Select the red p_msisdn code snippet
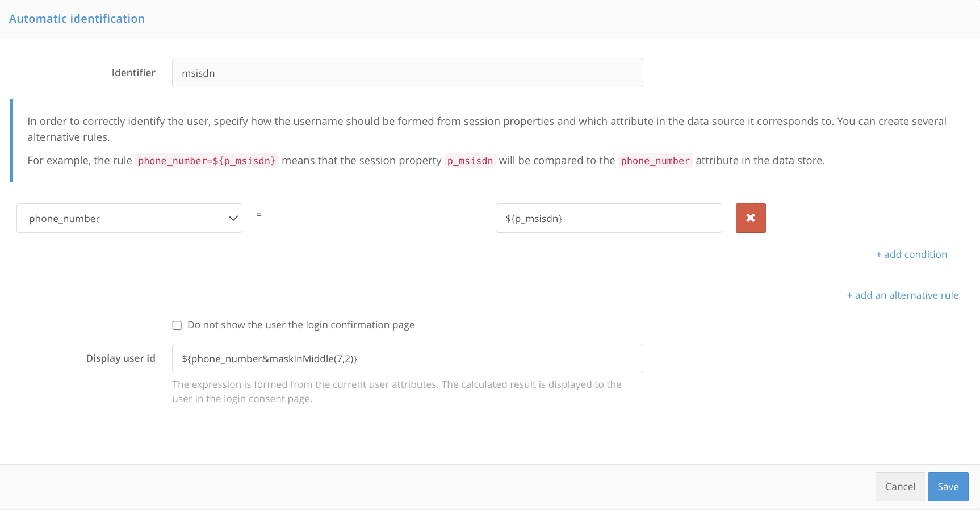This screenshot has height=510, width=980. (470, 161)
